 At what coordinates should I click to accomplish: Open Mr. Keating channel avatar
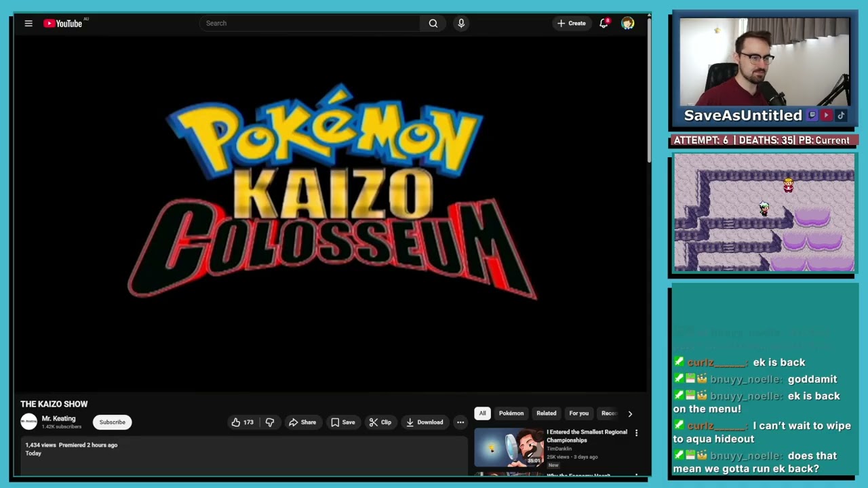point(28,422)
